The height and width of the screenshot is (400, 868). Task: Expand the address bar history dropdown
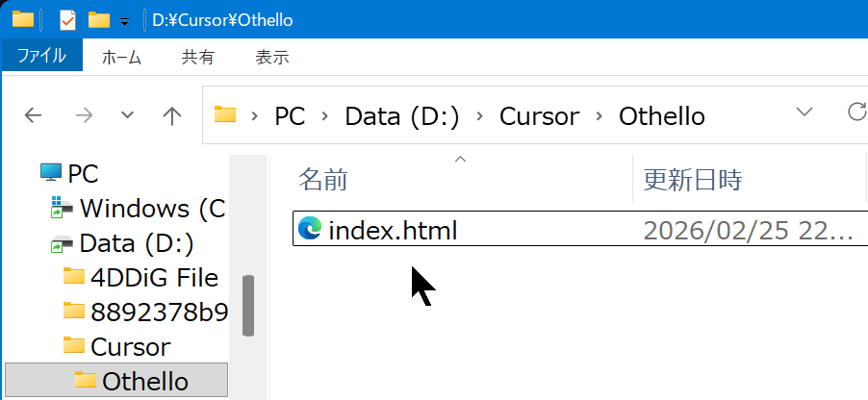point(806,113)
